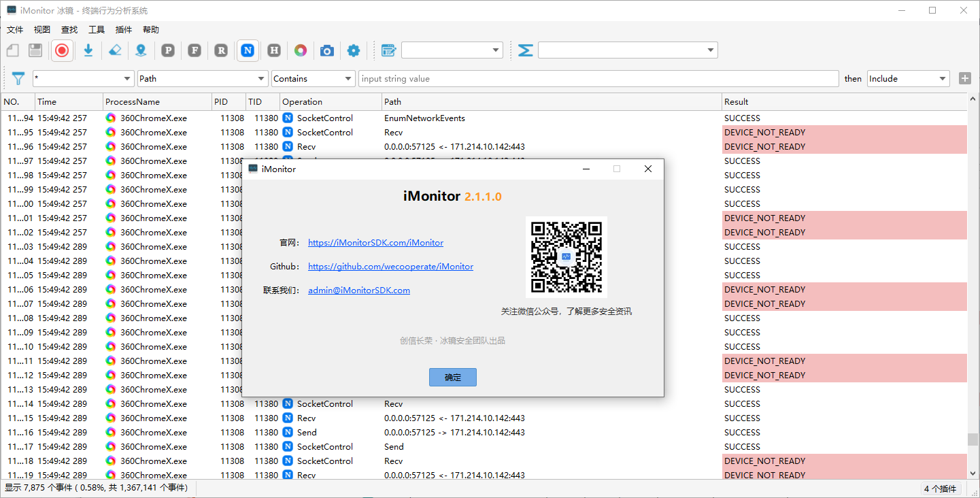Open the 查找 menu

coord(69,30)
